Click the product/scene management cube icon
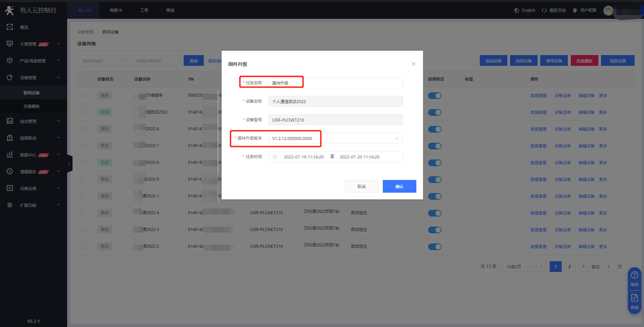The image size is (644, 327). click(10, 61)
